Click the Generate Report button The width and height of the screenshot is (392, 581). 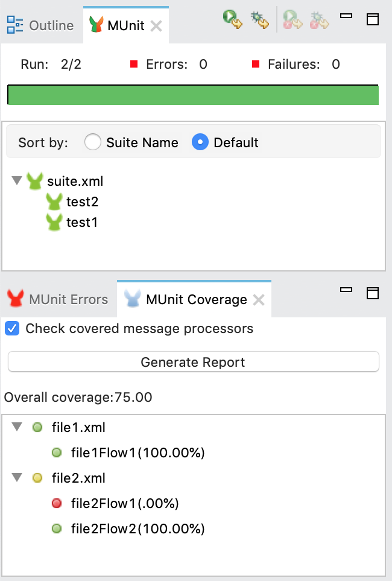coord(192,362)
